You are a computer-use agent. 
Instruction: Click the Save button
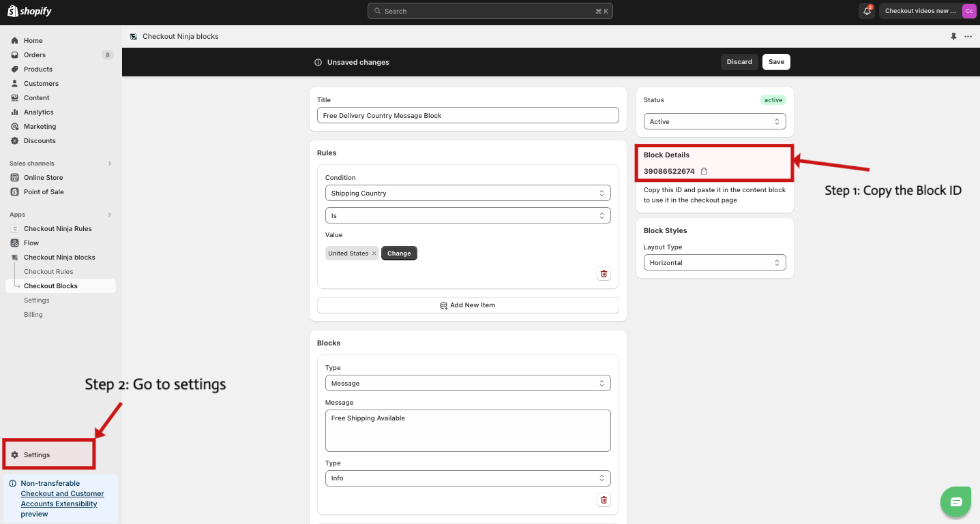pos(776,62)
